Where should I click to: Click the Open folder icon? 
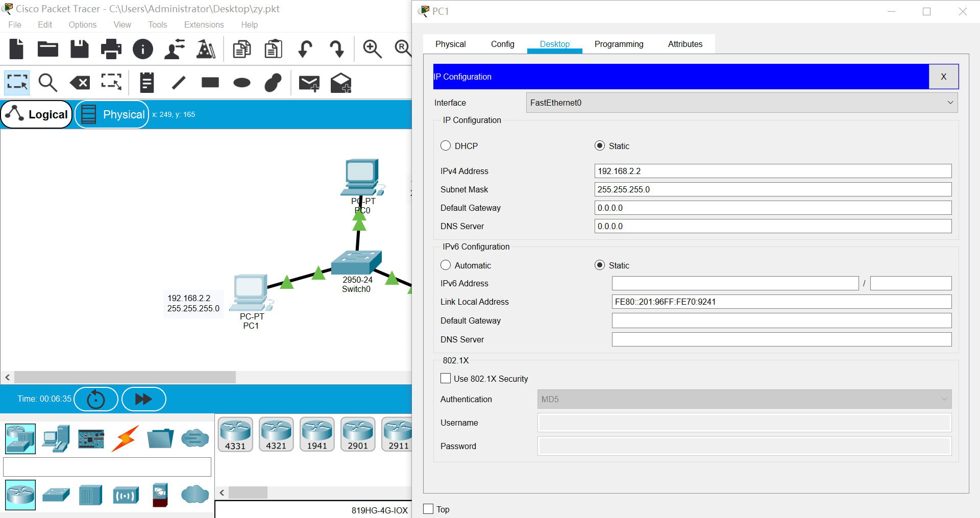tap(48, 49)
